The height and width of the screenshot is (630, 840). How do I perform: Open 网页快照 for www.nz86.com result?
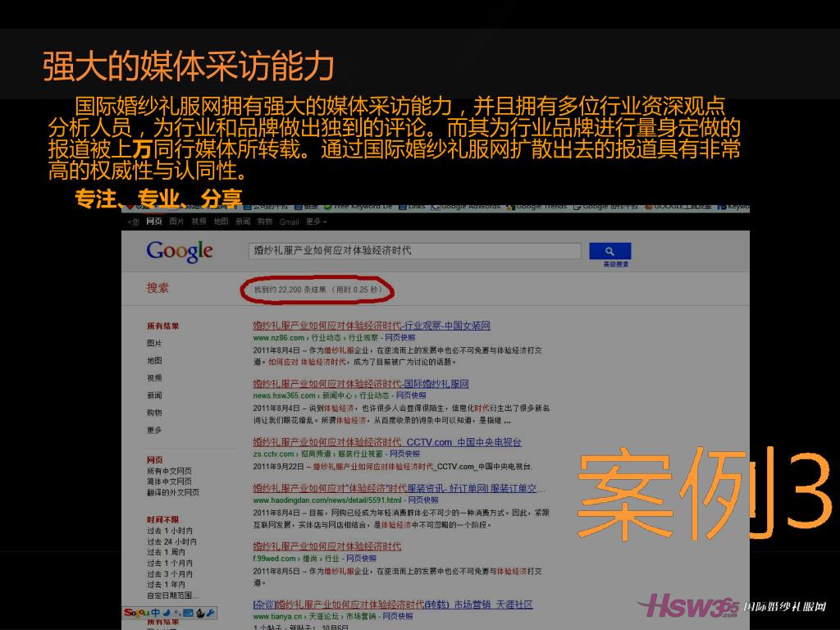pyautogui.click(x=400, y=338)
